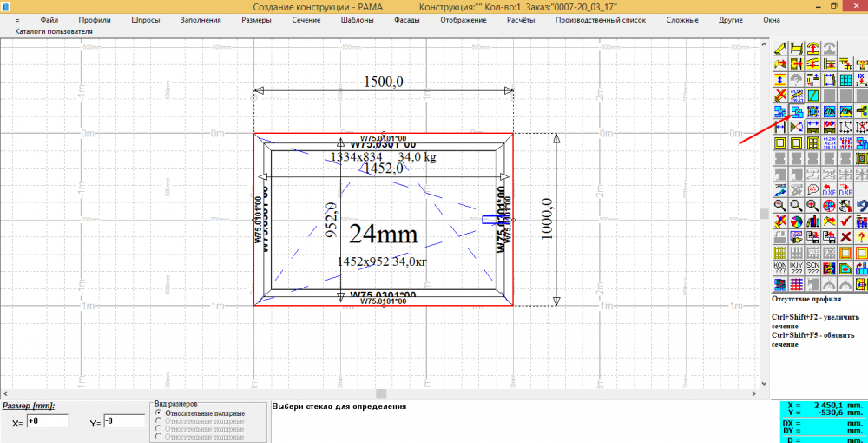The image size is (868, 443).
Task: Click the SCN ??? icon
Action: point(812,269)
